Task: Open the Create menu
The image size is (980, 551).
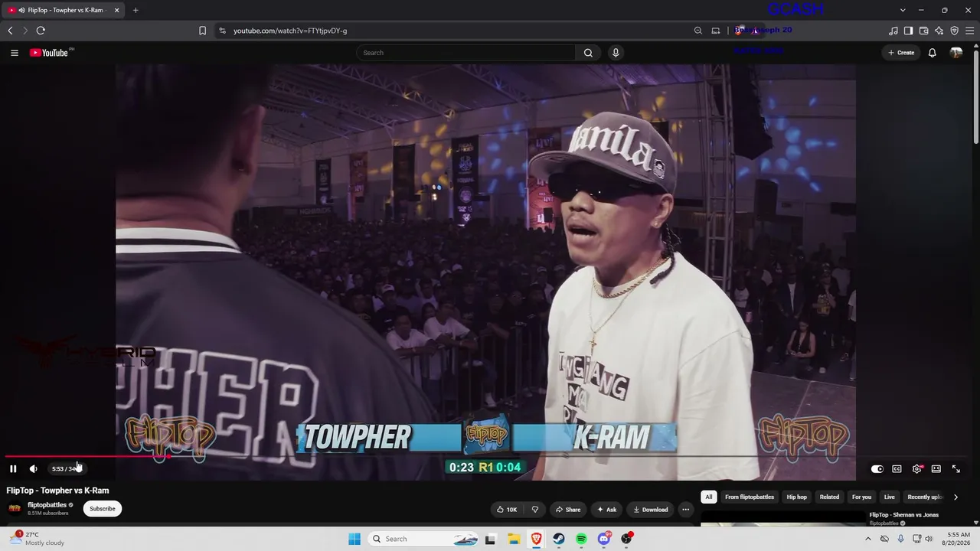Action: tap(901, 53)
